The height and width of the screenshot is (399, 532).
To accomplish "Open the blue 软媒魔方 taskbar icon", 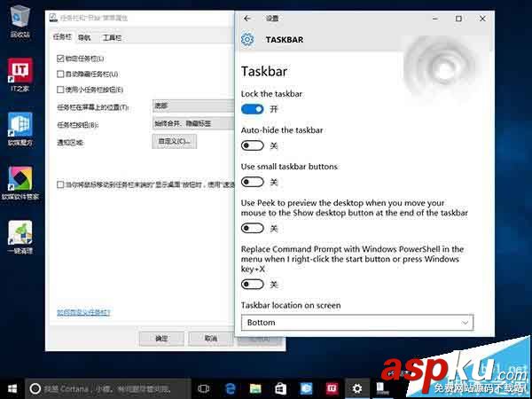I will click(306, 389).
